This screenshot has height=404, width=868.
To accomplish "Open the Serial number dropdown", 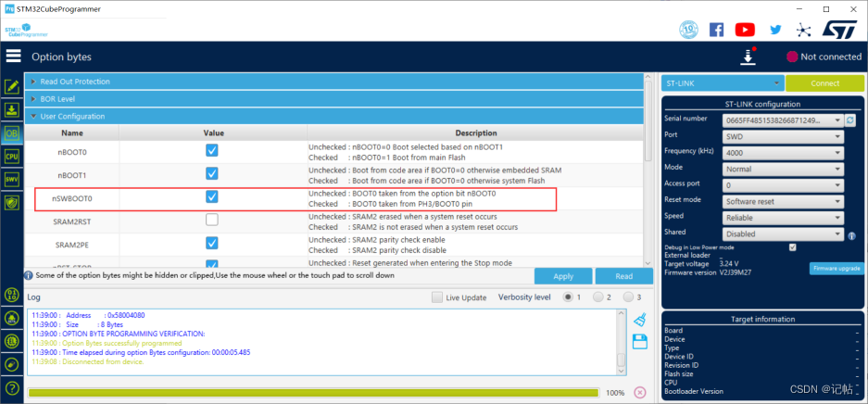I will [783, 120].
